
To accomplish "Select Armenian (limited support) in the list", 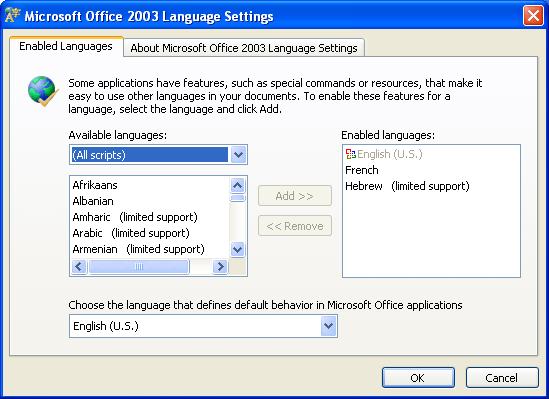I will (150, 249).
